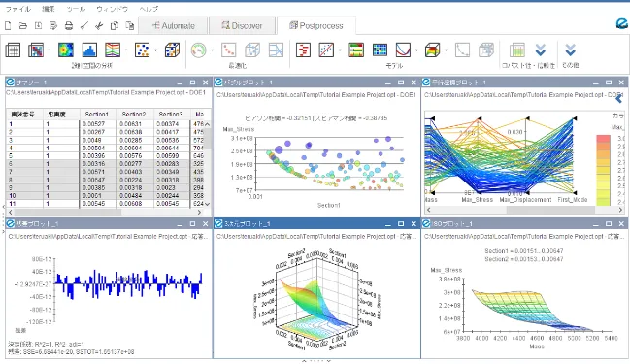Click the Section3 column header
This screenshot has width=630, height=364.
coord(170,115)
